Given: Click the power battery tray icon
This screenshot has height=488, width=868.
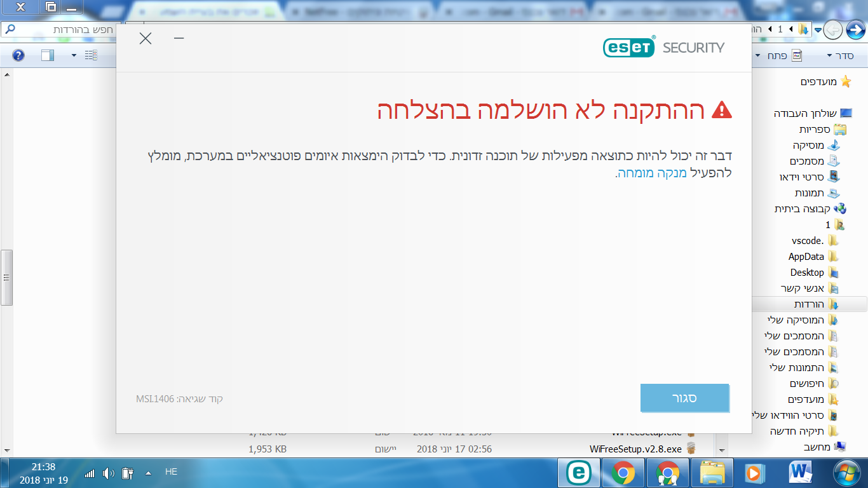Looking at the screenshot, I should coord(127,473).
